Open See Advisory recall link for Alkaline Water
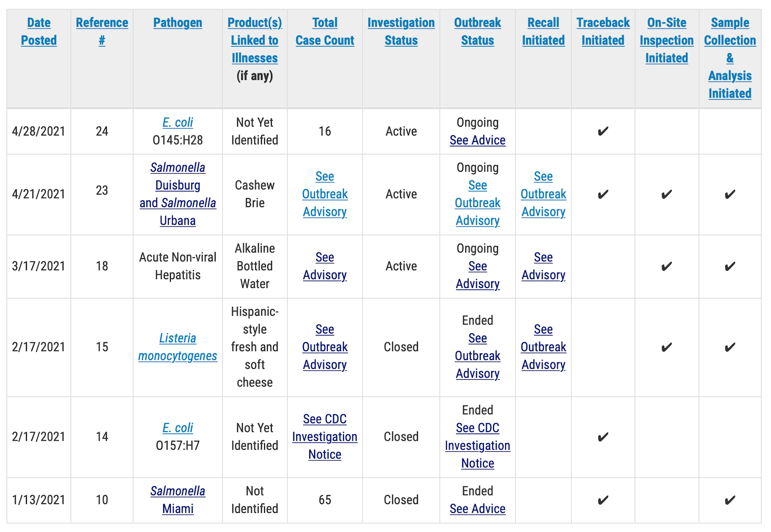The width and height of the screenshot is (771, 532). [x=543, y=266]
